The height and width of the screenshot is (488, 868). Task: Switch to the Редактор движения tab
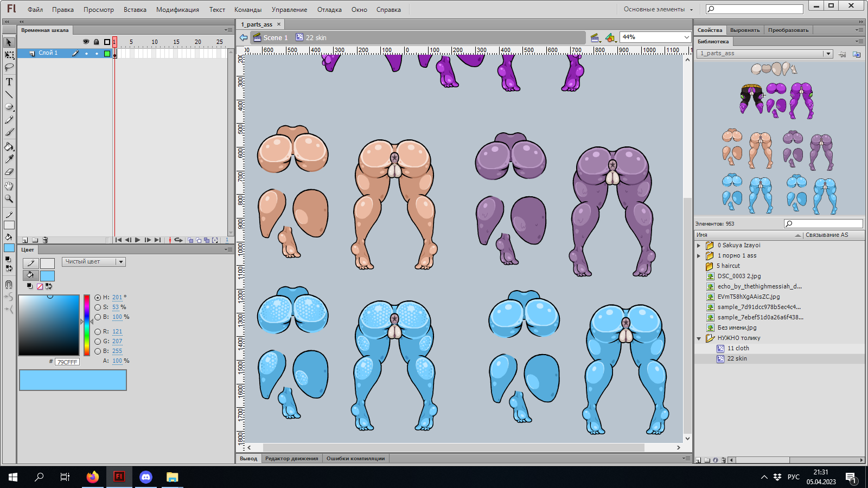[292, 459]
